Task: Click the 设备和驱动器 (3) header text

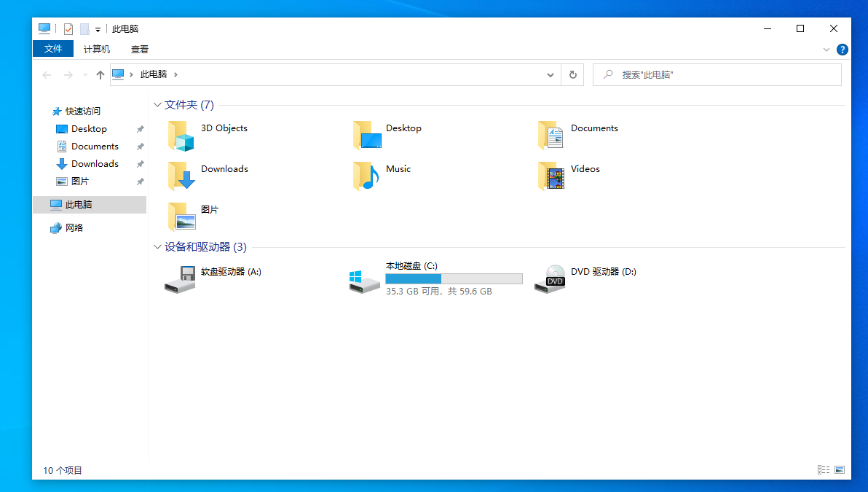Action: click(205, 247)
